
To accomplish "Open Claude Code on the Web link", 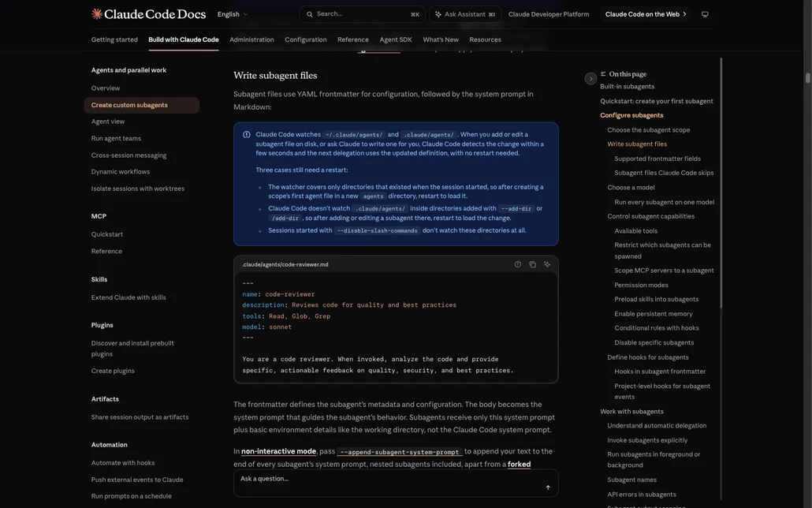I will 646,14.
